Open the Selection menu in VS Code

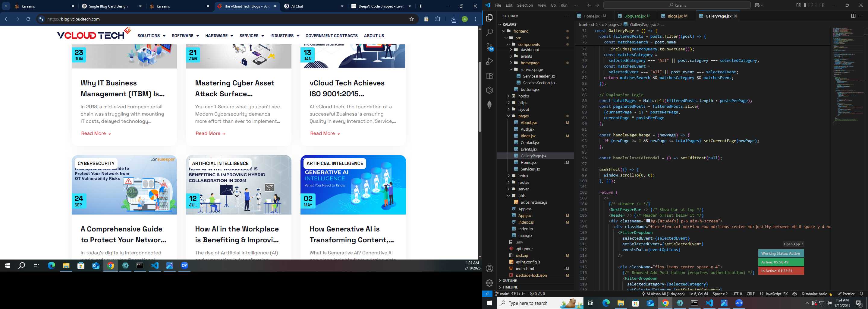[x=525, y=5]
